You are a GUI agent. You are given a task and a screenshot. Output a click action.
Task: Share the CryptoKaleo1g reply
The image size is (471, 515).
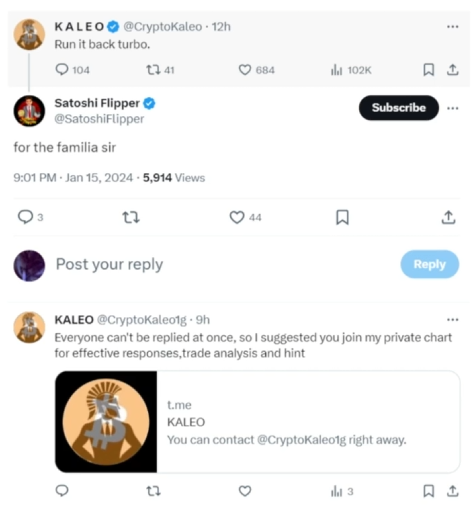click(x=453, y=491)
